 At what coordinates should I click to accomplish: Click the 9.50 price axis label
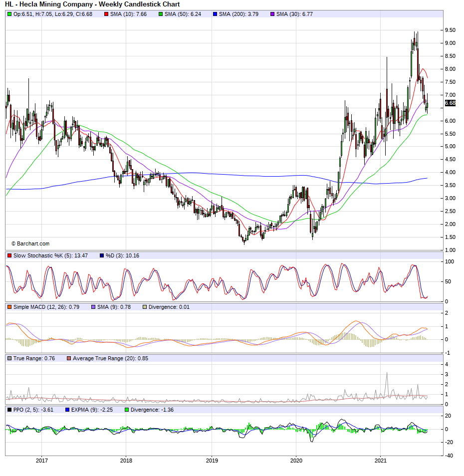click(450, 30)
